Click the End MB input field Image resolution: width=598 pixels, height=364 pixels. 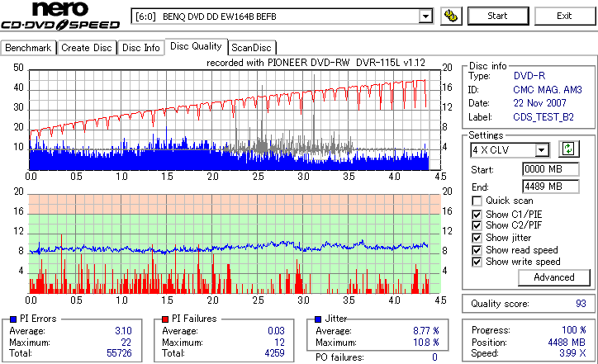coord(550,187)
